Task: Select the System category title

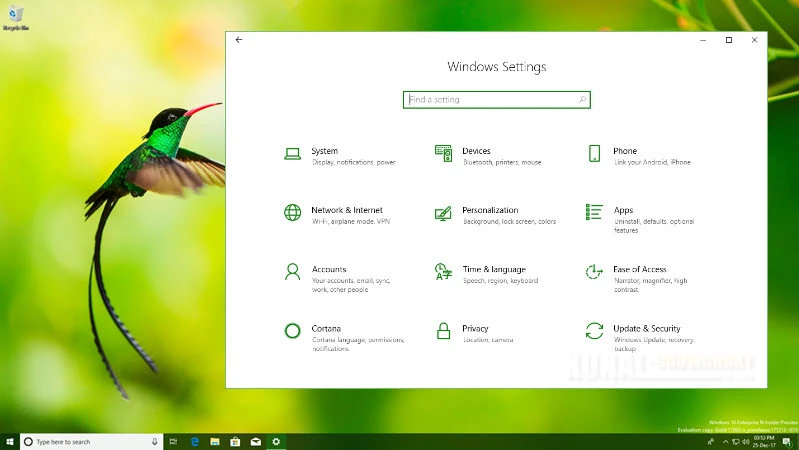Action: 325,151
